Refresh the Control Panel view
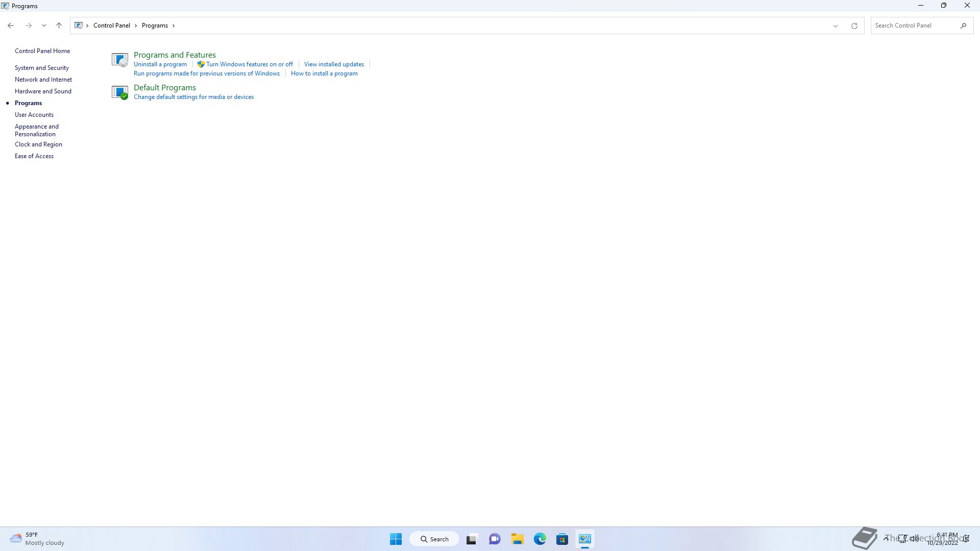 click(x=854, y=26)
